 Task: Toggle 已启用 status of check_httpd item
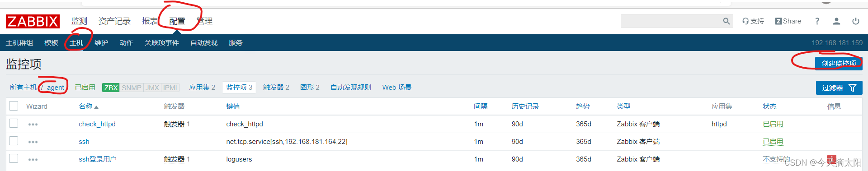773,124
